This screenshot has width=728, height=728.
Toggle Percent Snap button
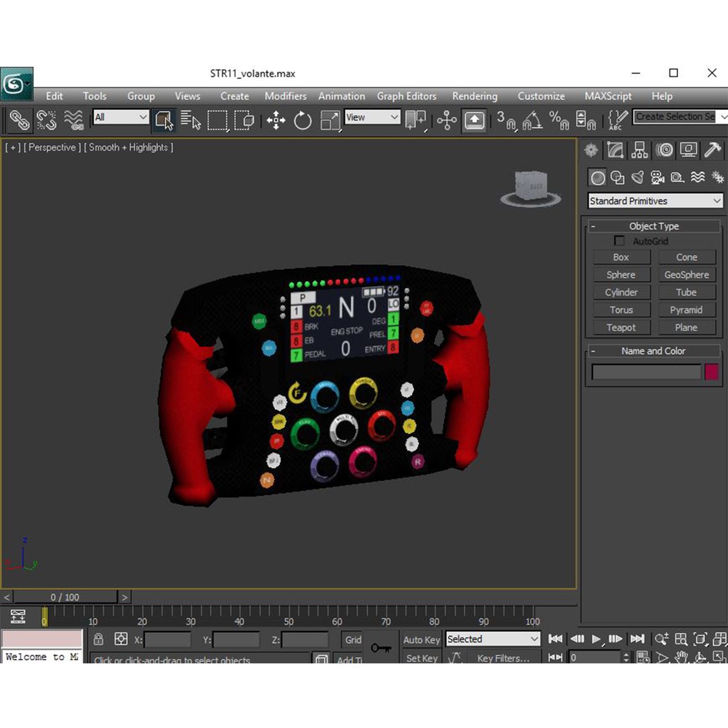point(559,120)
